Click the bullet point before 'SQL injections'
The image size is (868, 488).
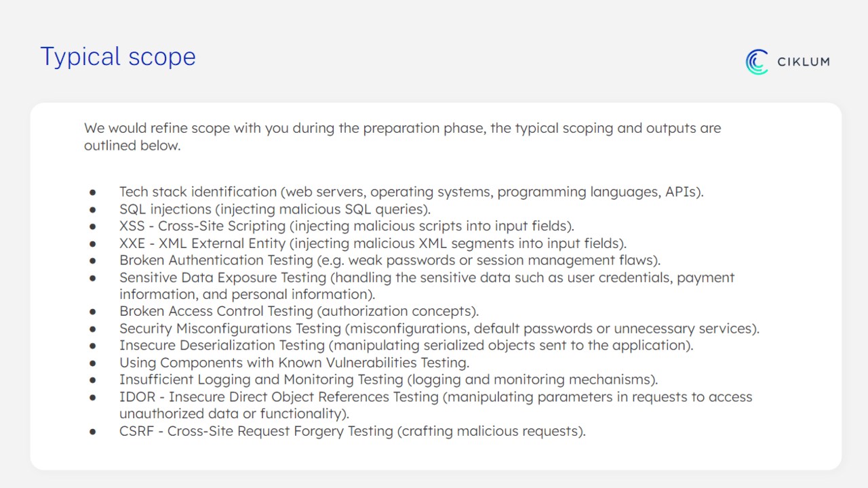click(x=93, y=210)
